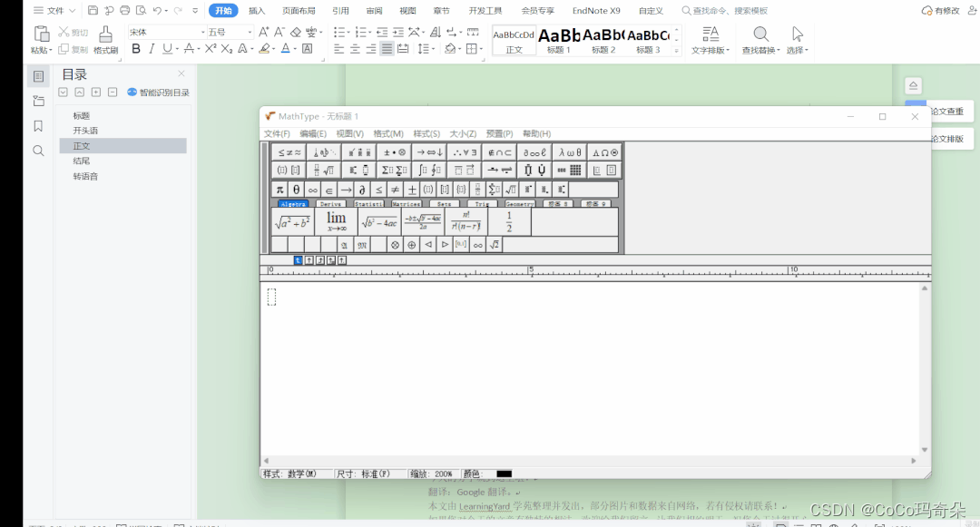Open MathType operator symbols palette (±•⊗)
Viewport: 980px width, 527px height.
click(x=395, y=152)
